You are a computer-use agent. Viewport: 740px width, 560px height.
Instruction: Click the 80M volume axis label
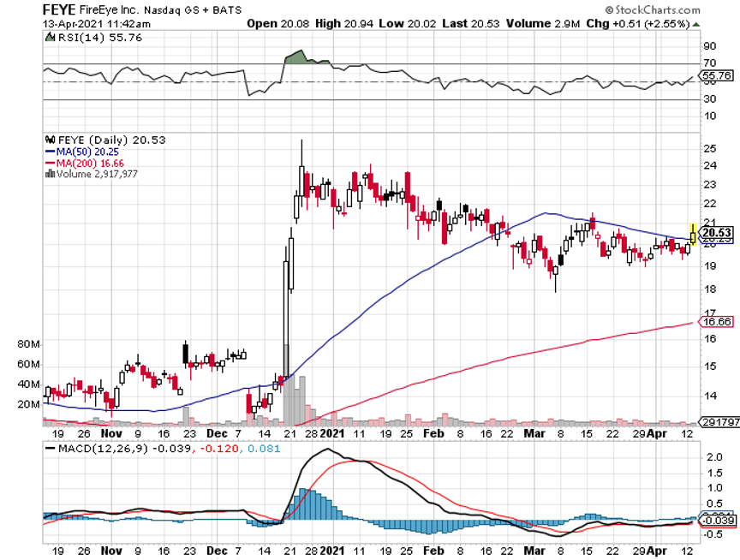[28, 344]
